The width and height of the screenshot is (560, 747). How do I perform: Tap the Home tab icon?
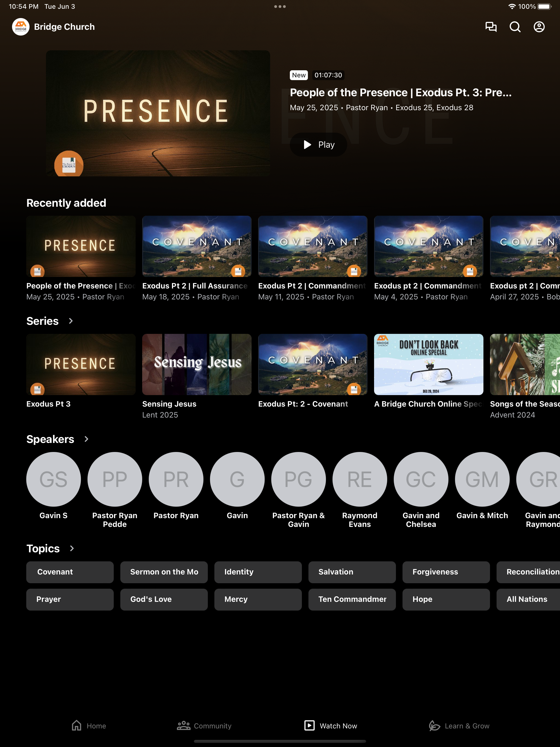[77, 725]
